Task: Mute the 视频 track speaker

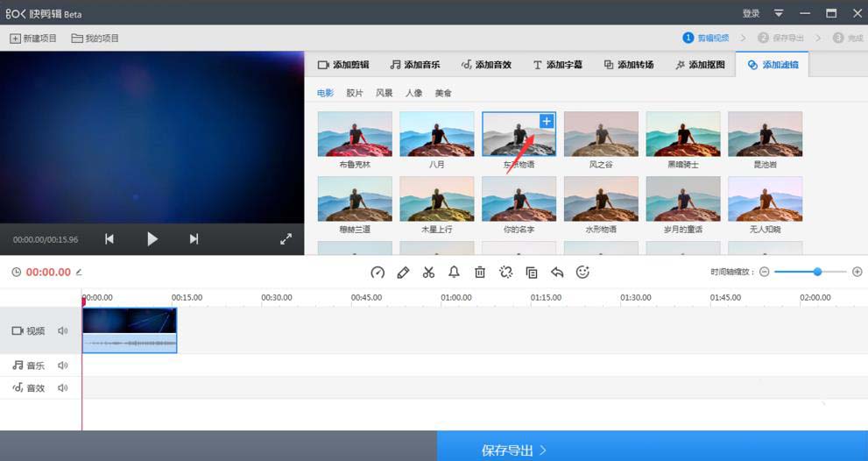Action: coord(62,330)
